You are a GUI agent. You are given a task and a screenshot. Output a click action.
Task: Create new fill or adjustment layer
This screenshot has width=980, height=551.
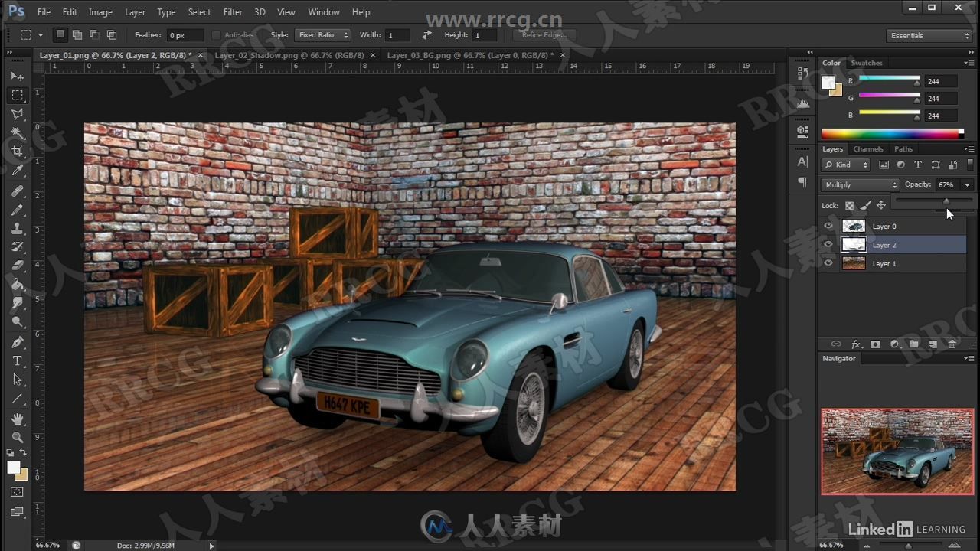894,344
